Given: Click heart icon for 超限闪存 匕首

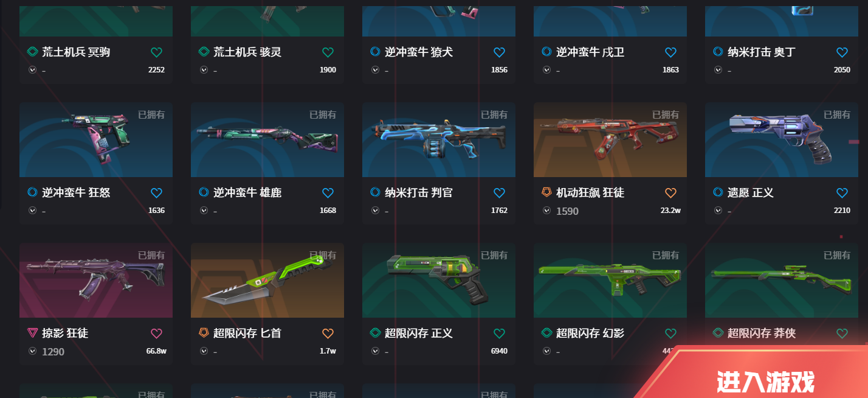Looking at the screenshot, I should tap(328, 333).
